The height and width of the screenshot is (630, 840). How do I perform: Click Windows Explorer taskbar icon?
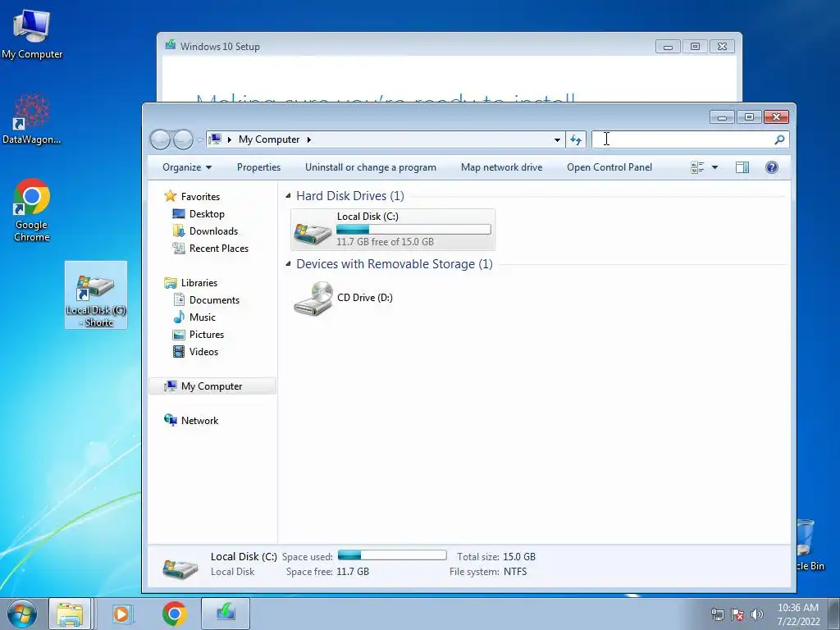click(71, 614)
